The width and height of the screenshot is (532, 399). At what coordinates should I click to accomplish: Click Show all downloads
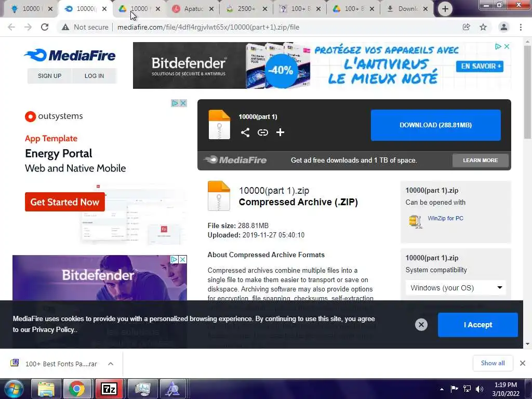click(493, 363)
